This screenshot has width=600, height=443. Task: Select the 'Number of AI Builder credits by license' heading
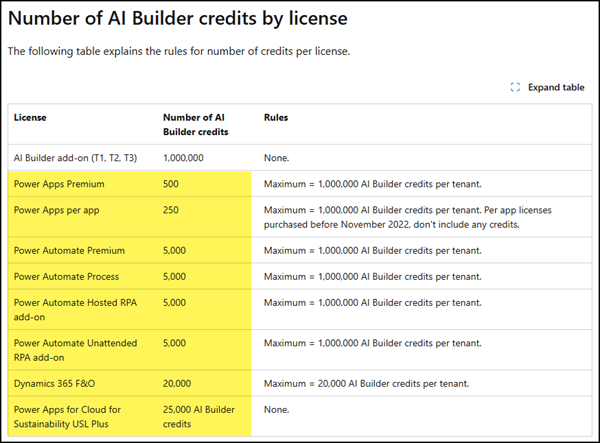tap(178, 18)
